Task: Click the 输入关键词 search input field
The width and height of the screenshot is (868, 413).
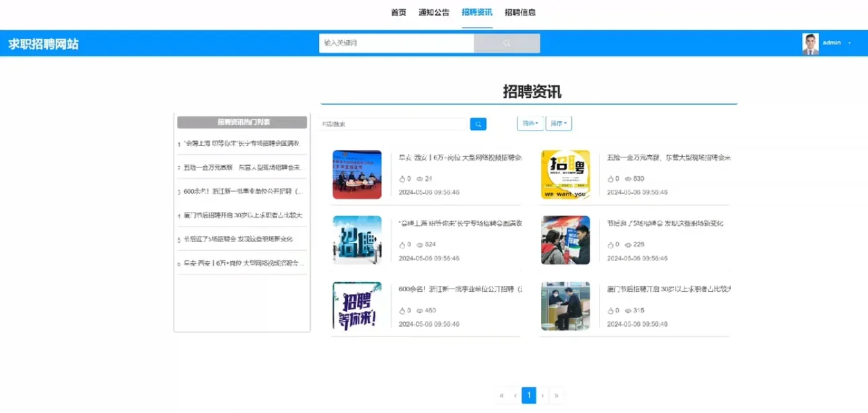Action: [x=396, y=42]
